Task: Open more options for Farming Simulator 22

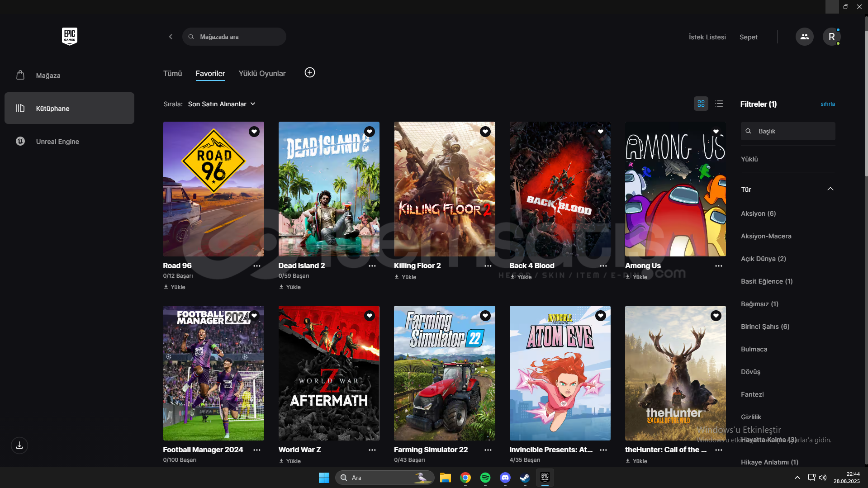Action: (x=488, y=450)
